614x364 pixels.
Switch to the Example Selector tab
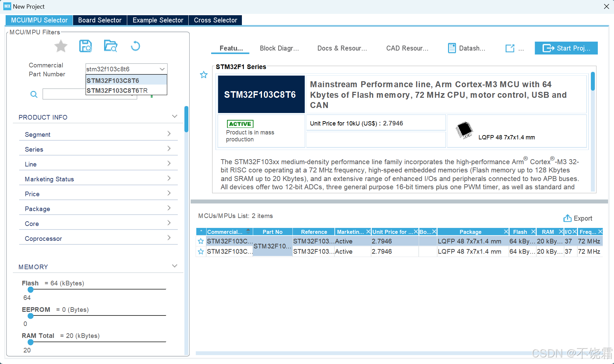click(x=158, y=20)
